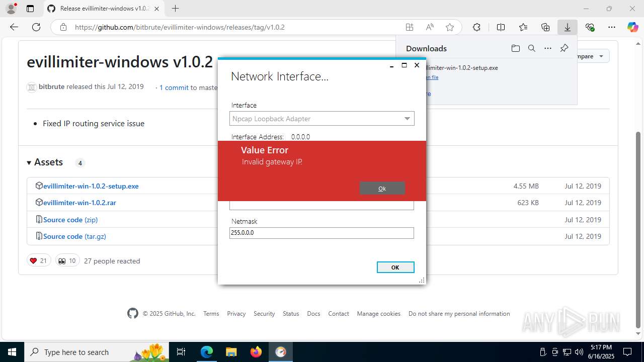
Task: Open the 1 commit link
Action: coord(174,87)
